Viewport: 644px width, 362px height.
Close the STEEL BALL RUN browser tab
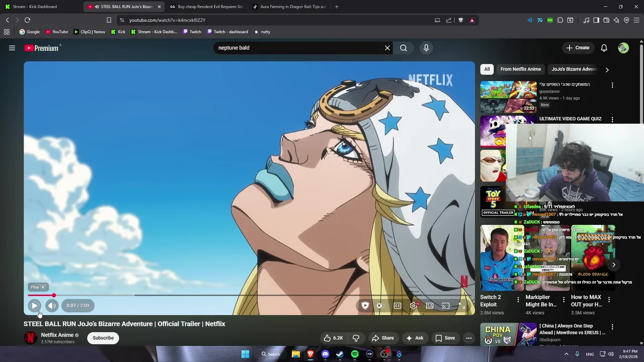(159, 7)
